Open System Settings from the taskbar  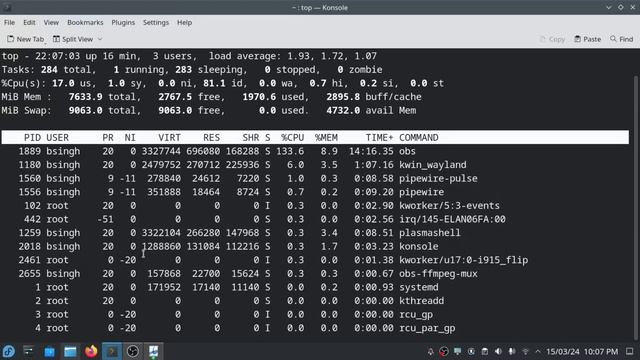29,351
